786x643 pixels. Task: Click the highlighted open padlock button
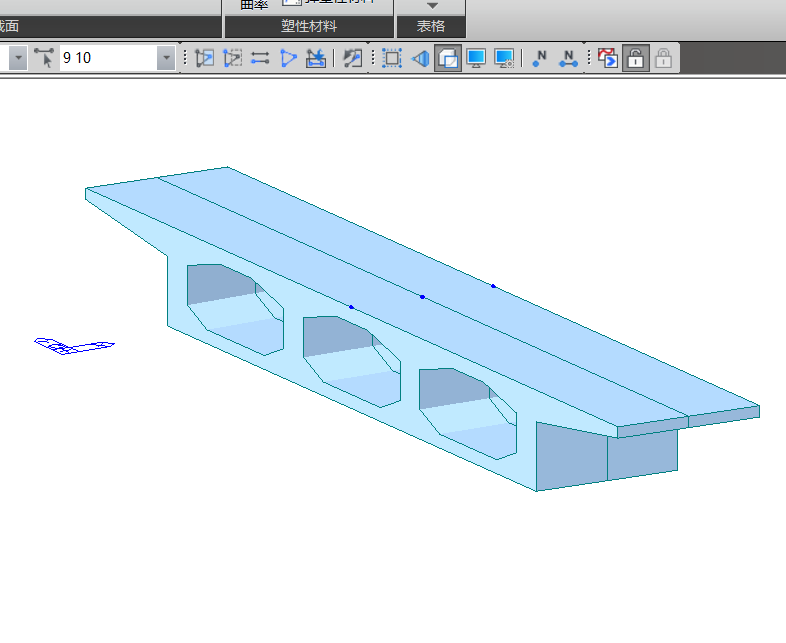coord(635,58)
